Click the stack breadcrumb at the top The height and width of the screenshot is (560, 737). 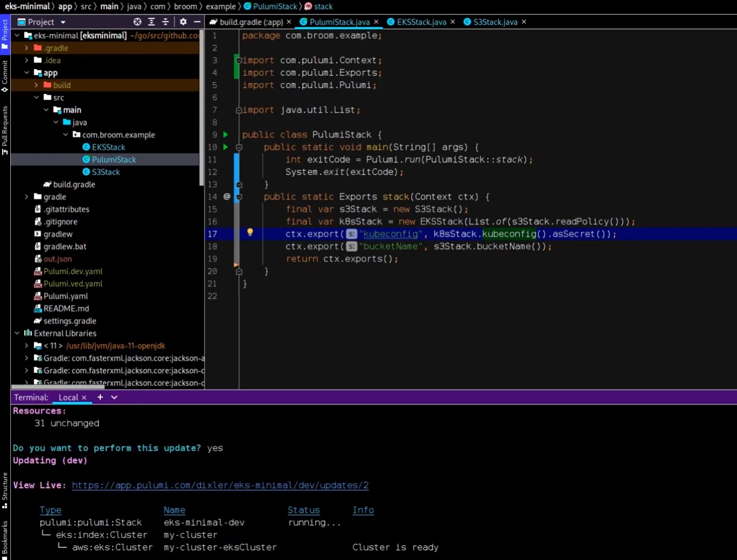point(324,6)
